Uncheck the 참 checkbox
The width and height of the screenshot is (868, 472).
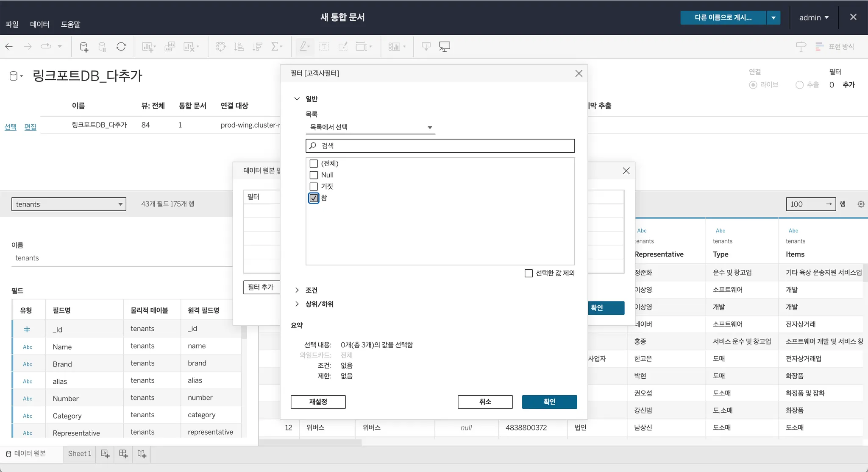314,198
